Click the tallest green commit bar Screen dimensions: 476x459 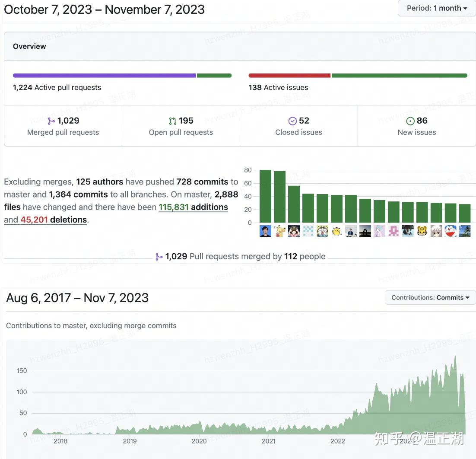coord(265,196)
